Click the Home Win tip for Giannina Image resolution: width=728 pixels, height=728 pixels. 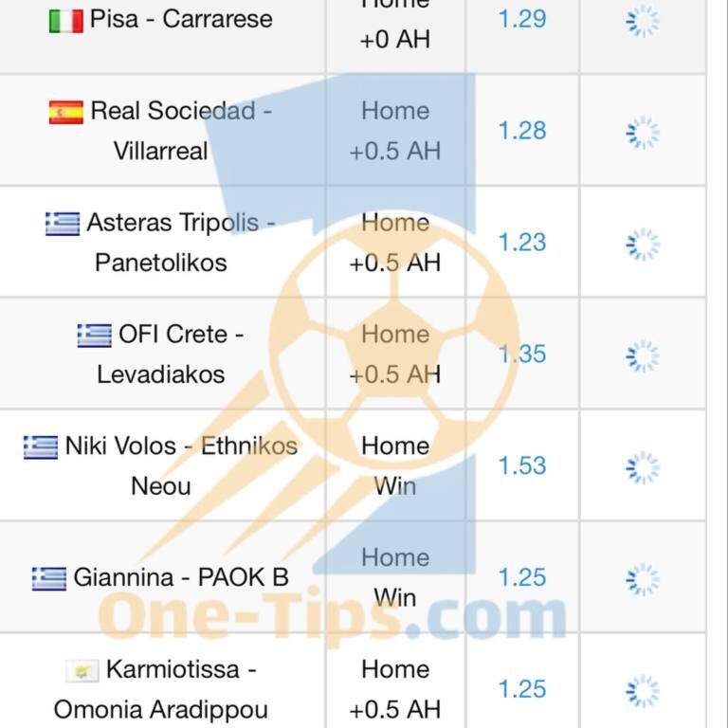pyautogui.click(x=394, y=577)
